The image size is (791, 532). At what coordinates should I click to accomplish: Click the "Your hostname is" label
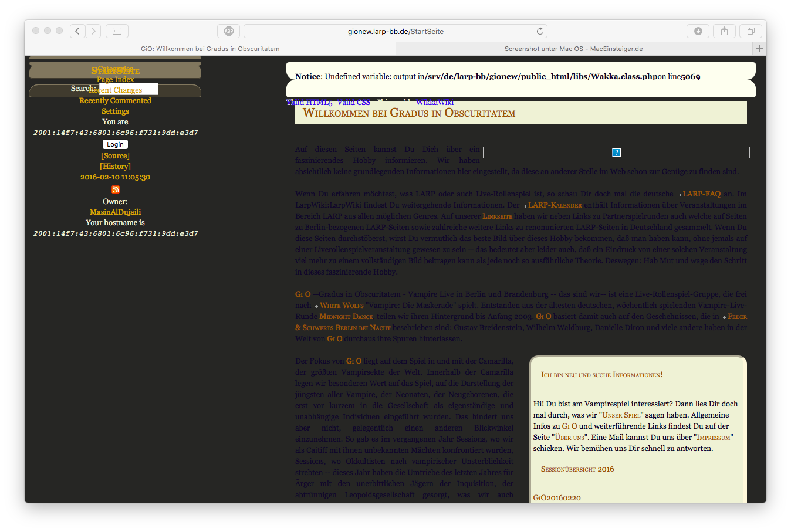click(115, 223)
